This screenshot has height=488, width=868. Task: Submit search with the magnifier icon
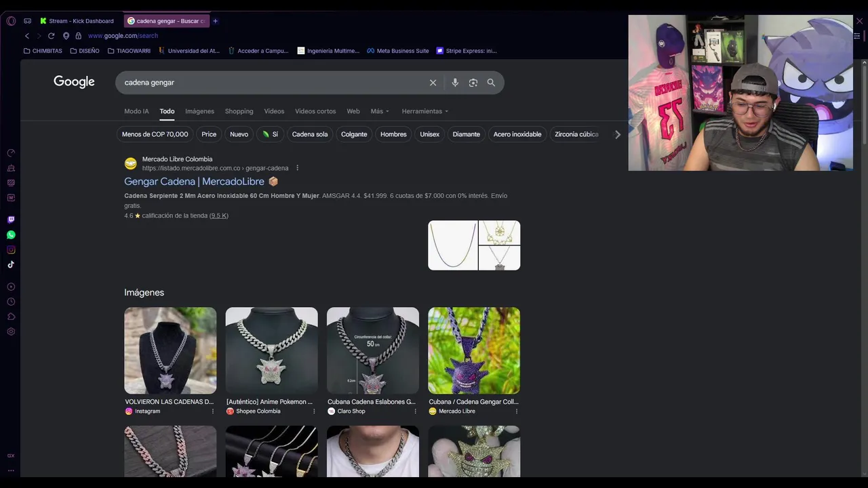491,83
